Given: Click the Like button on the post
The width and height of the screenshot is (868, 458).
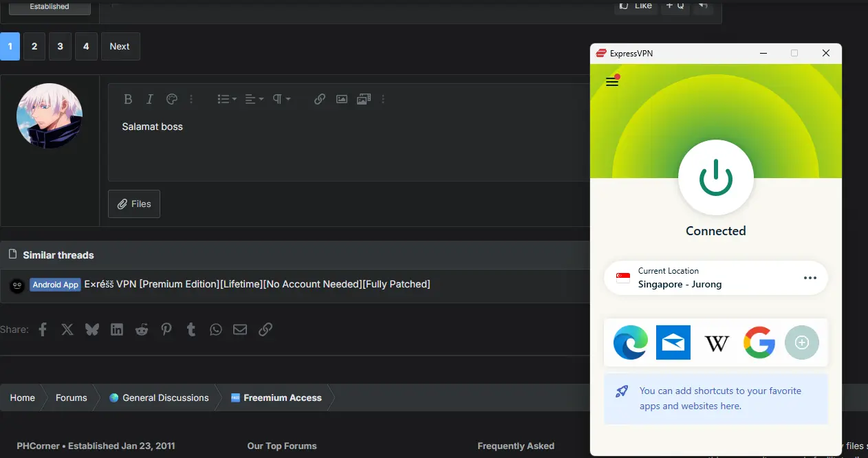Looking at the screenshot, I should point(636,6).
